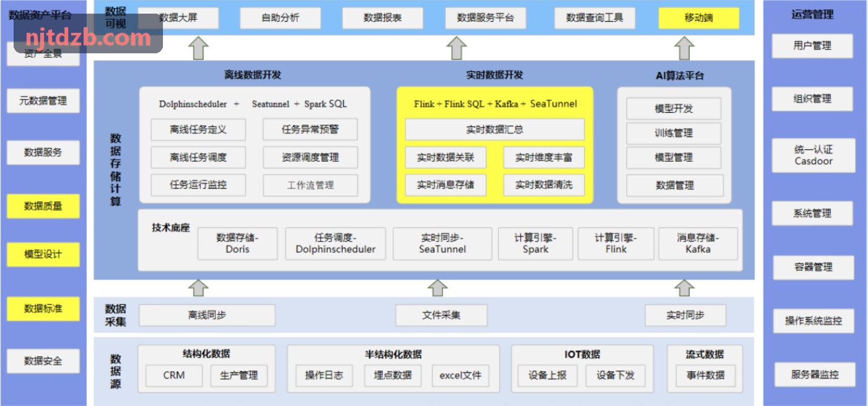Open the 工作流管理 box
Image resolution: width=868 pixels, height=406 pixels.
click(x=310, y=185)
